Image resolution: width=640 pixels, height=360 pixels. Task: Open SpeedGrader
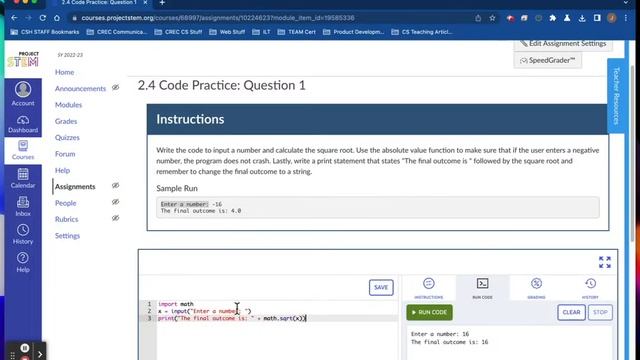[548, 60]
